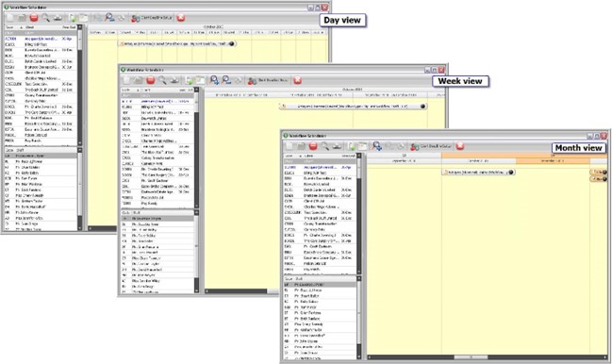Select the blue first client row in Month view window
Image resolution: width=612 pixels, height=364 pixels.
(320, 167)
